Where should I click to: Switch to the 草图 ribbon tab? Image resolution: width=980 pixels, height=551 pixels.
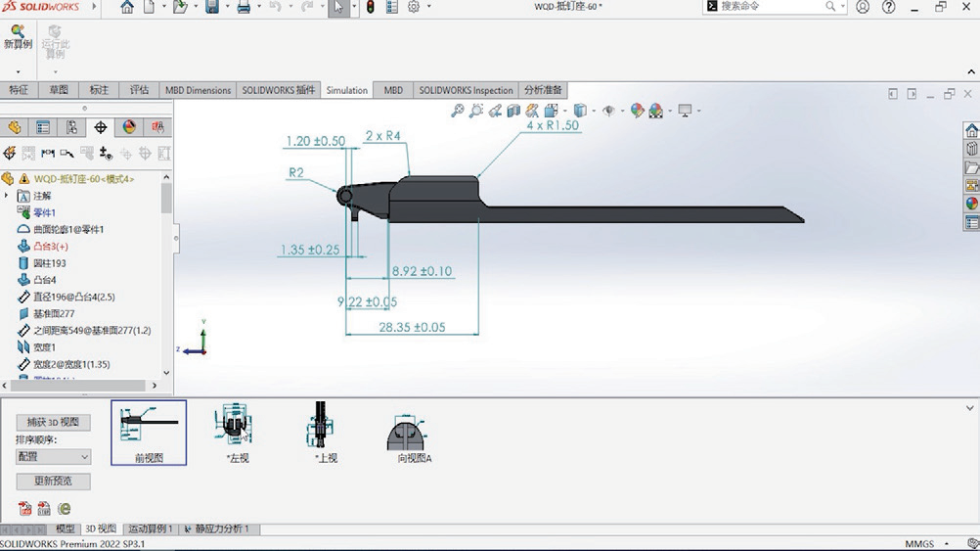(x=58, y=90)
